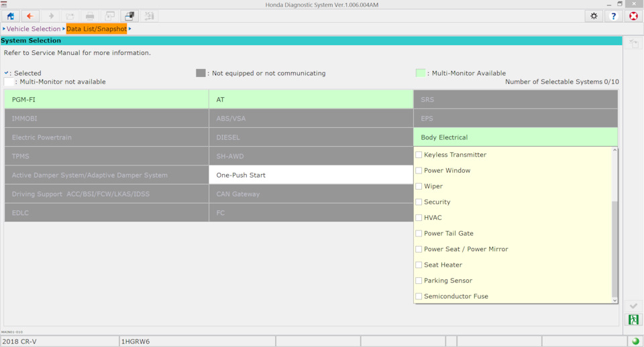The image size is (644, 347).
Task: Toggle the HVAC checkbox
Action: [x=419, y=218]
